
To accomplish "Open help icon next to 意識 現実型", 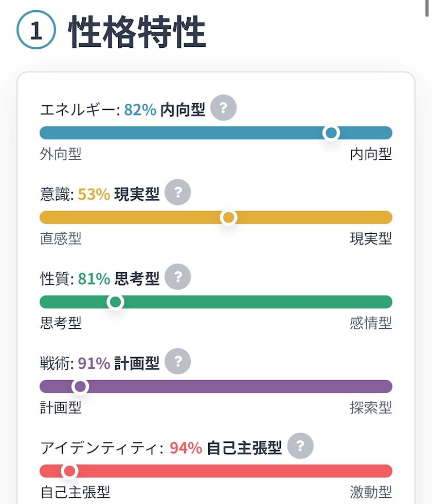I will click(178, 192).
